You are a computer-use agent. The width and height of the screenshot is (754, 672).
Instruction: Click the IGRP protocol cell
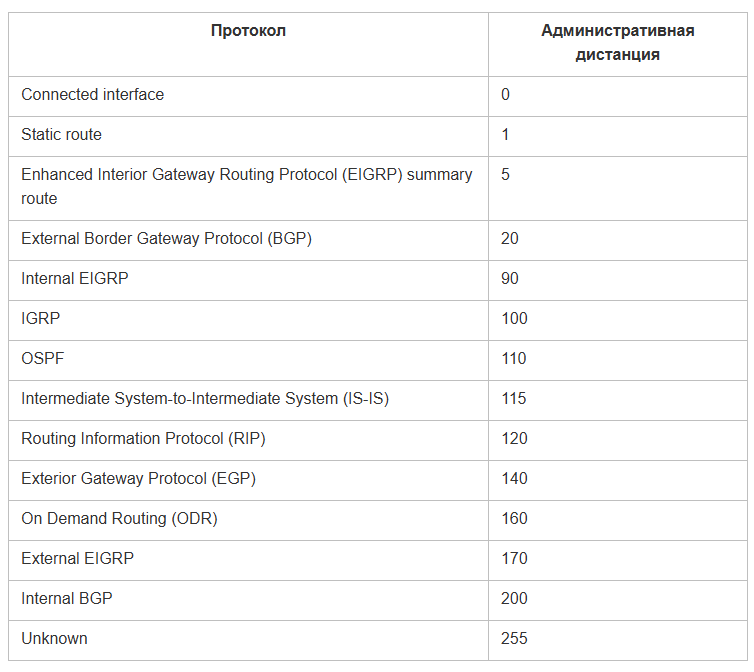click(x=40, y=319)
